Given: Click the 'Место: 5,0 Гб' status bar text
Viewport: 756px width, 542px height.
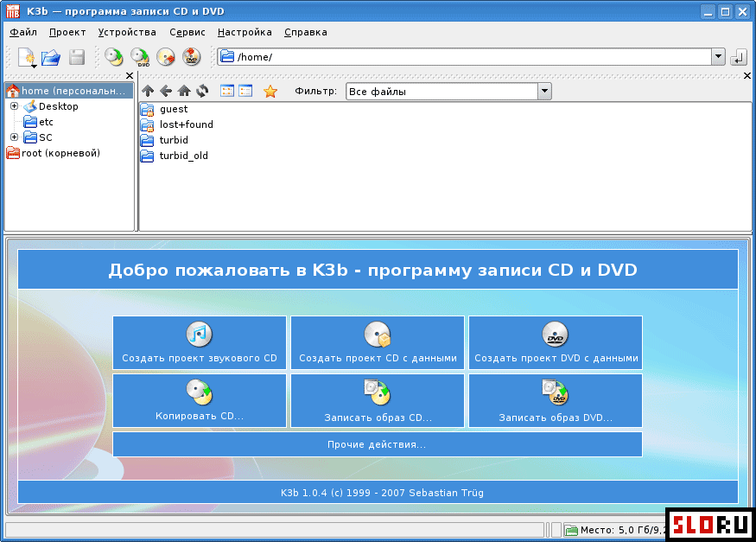Looking at the screenshot, I should (623, 530).
